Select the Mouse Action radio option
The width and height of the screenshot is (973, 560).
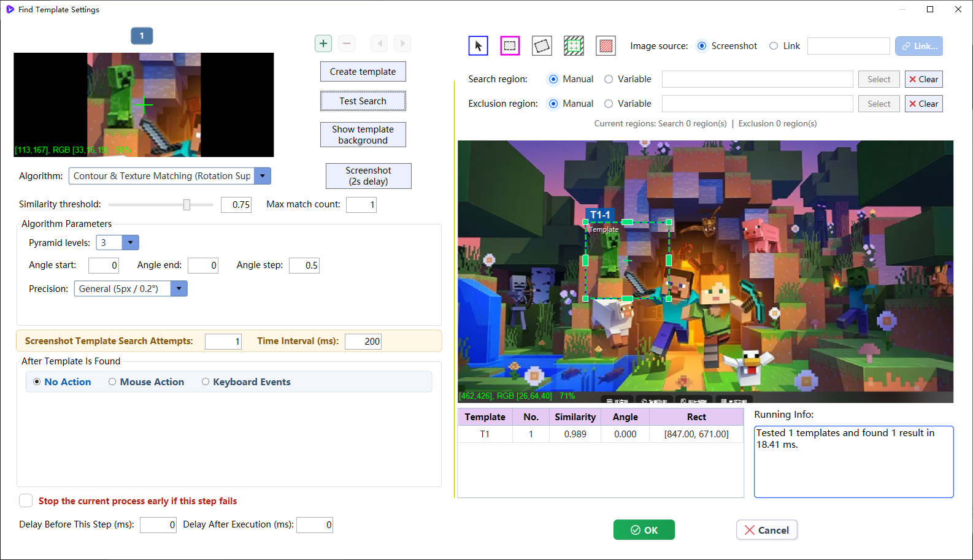click(146, 382)
